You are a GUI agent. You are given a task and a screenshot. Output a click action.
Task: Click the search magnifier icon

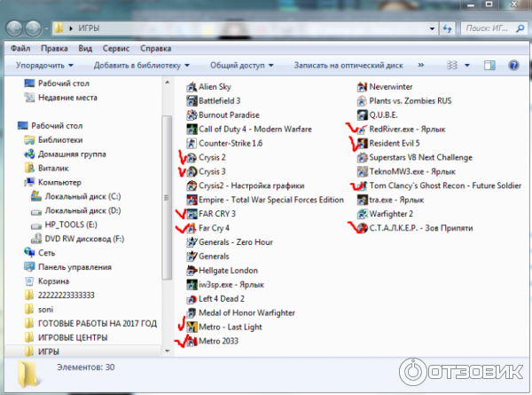pos(520,28)
